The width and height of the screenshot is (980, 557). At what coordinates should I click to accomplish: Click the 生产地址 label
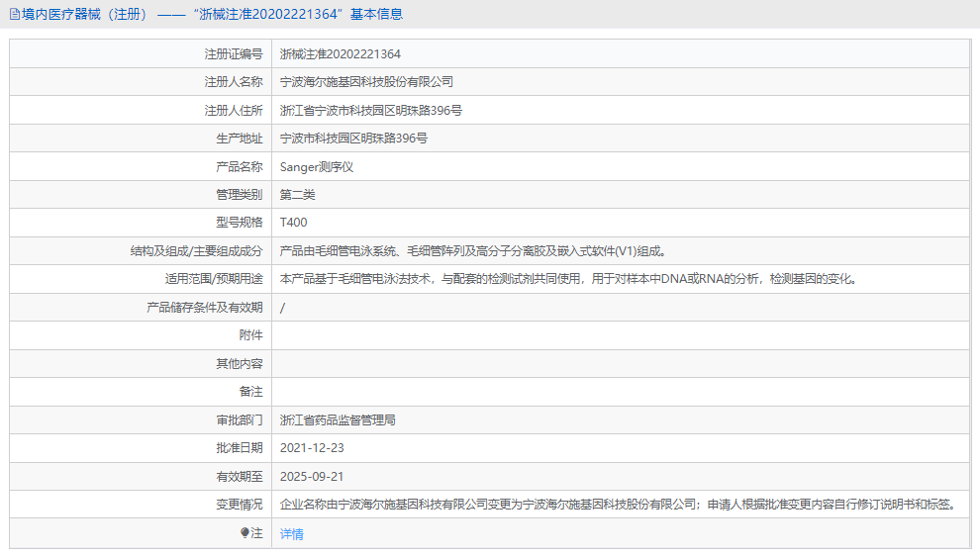pyautogui.click(x=240, y=139)
